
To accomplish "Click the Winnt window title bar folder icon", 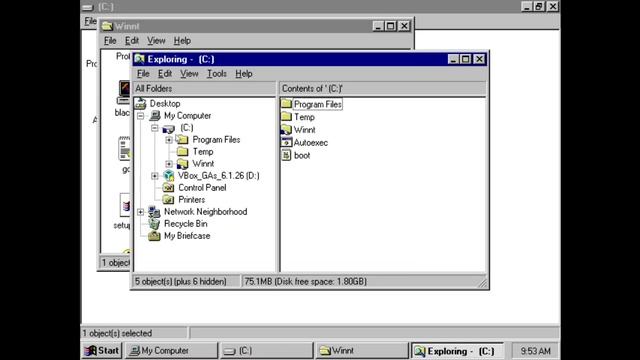I will tap(107, 26).
